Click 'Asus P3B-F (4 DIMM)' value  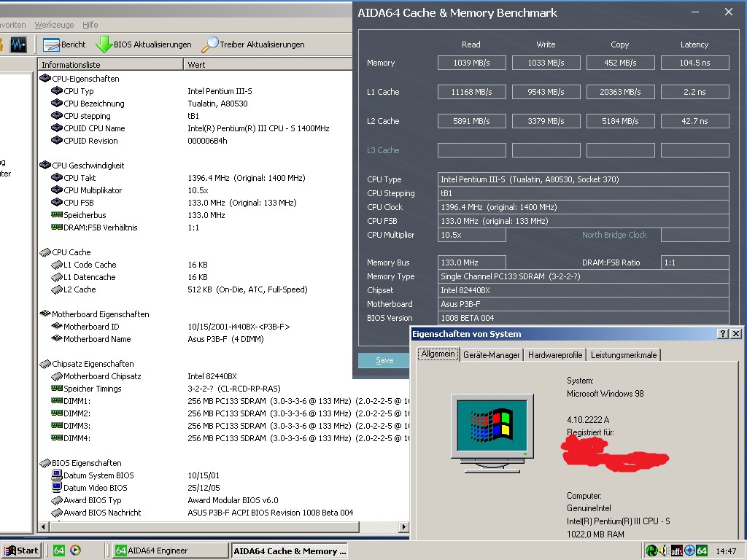click(225, 339)
